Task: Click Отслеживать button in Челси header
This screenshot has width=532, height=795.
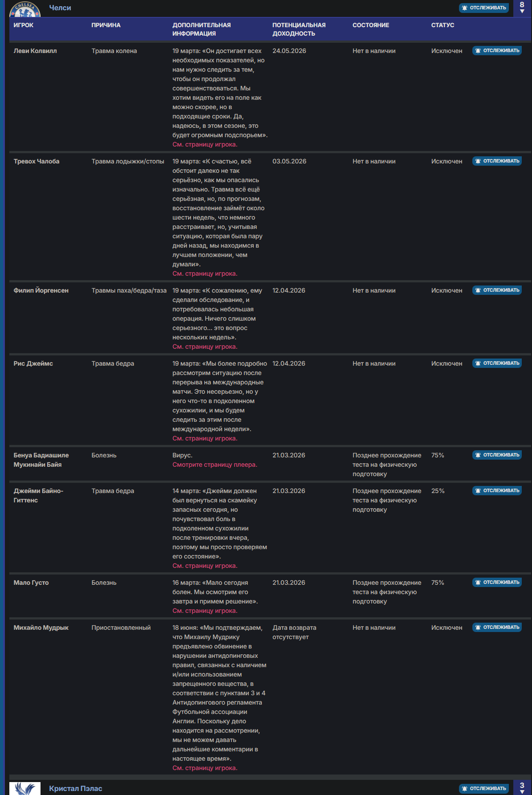Action: [x=484, y=8]
